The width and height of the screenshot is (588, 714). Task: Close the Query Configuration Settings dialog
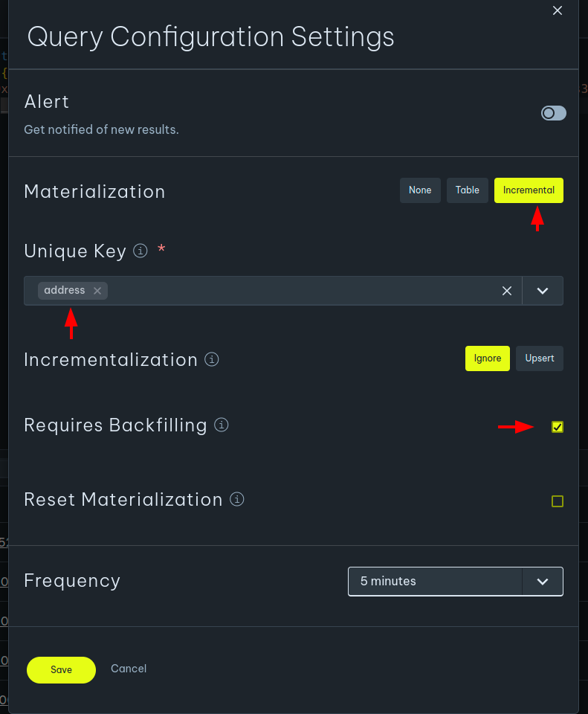click(558, 10)
